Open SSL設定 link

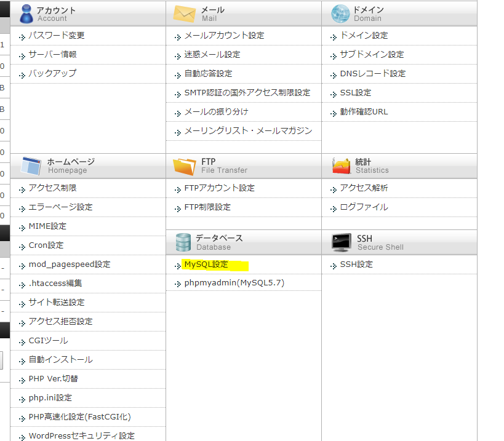click(x=356, y=92)
